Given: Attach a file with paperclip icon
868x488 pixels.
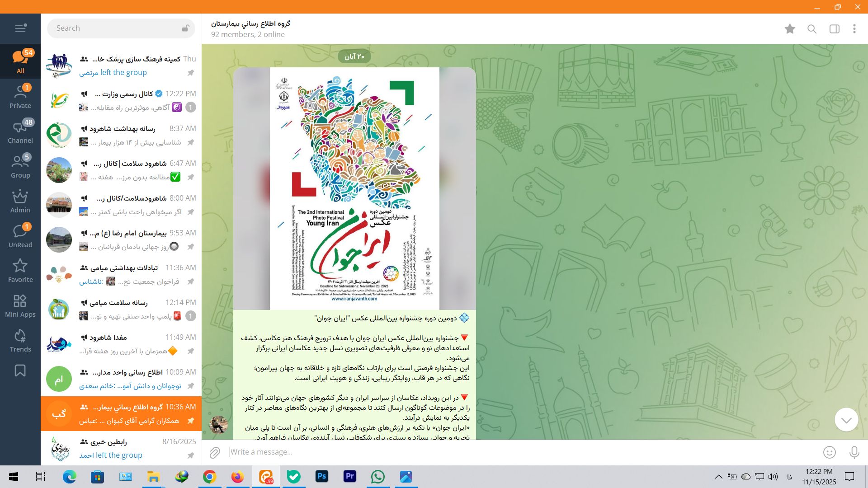Looking at the screenshot, I should pyautogui.click(x=215, y=452).
